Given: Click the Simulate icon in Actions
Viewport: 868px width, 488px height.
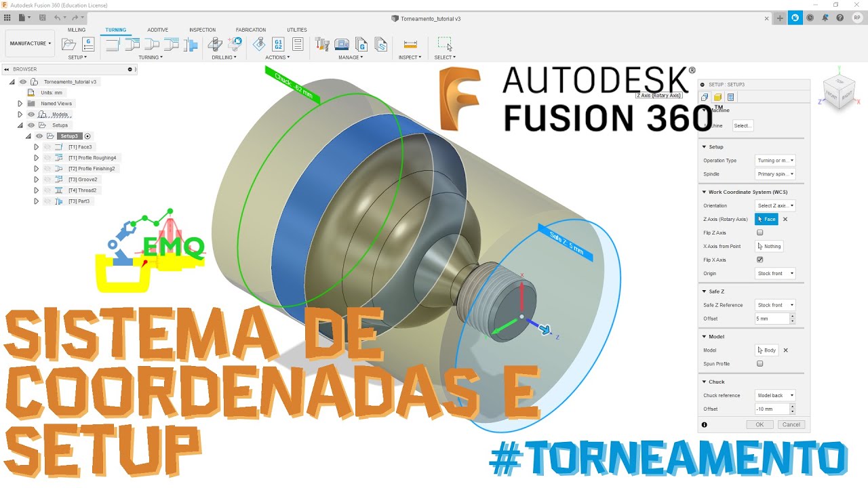Looking at the screenshot, I should click(258, 44).
